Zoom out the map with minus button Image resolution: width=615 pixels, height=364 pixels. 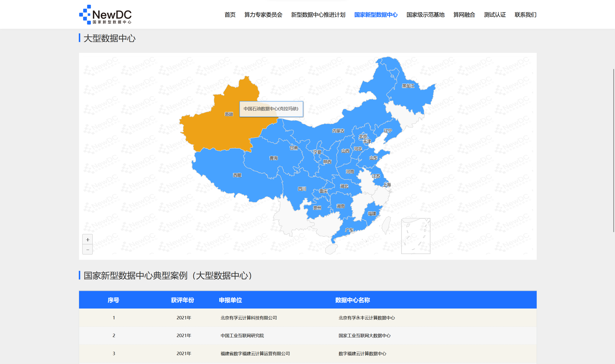click(88, 250)
